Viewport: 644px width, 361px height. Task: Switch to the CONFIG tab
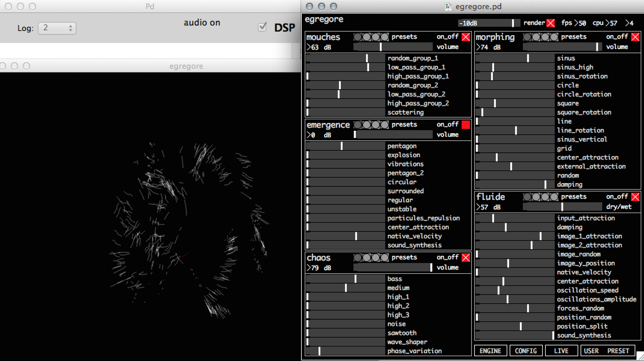click(x=526, y=351)
